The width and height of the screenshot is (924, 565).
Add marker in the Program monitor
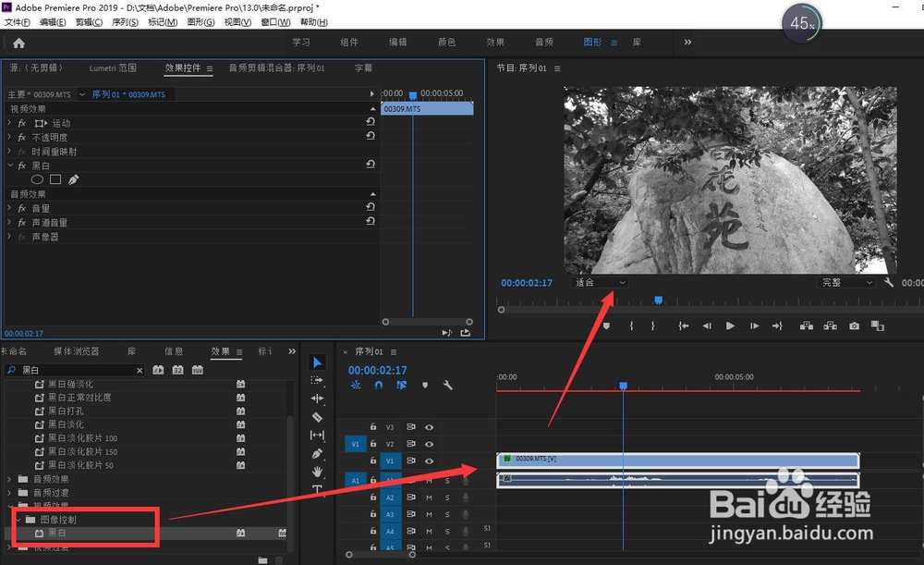606,325
